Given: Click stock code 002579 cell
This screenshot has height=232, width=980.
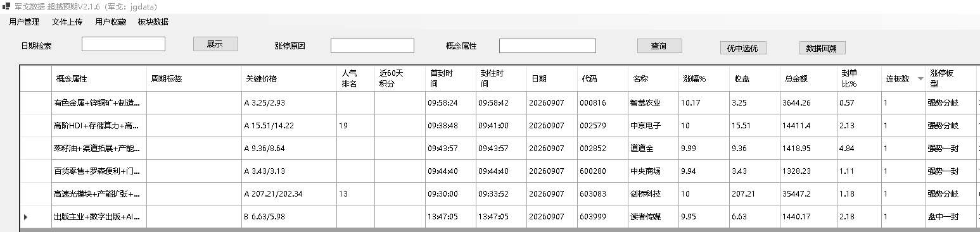Looking at the screenshot, I should 602,125.
